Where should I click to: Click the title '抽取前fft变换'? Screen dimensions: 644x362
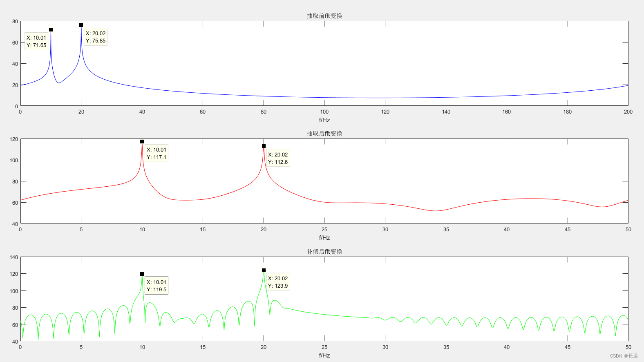click(x=324, y=16)
